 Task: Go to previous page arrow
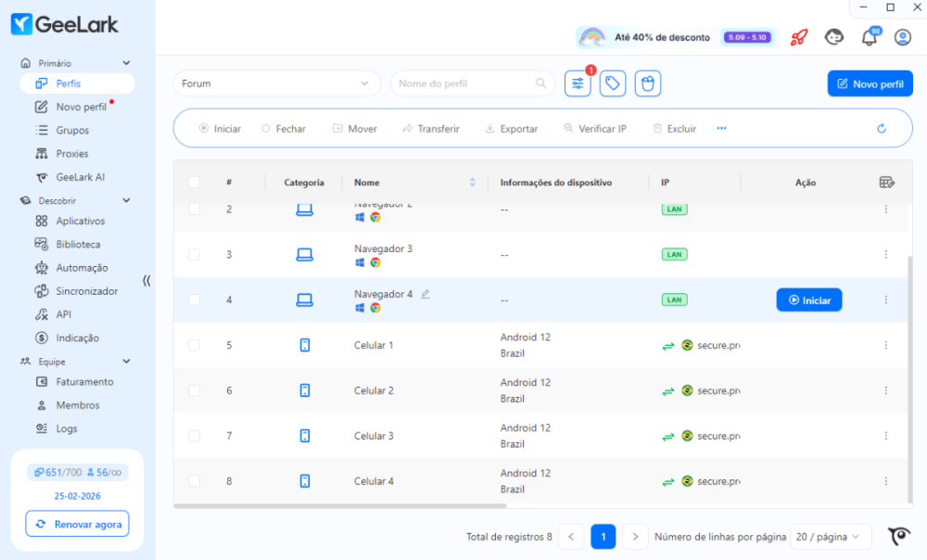coord(571,537)
